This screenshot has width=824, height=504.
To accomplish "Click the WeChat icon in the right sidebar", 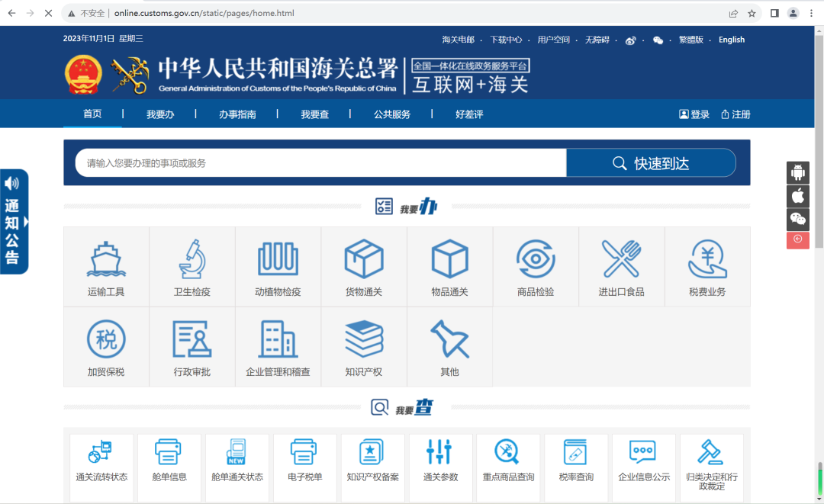I will [x=798, y=220].
